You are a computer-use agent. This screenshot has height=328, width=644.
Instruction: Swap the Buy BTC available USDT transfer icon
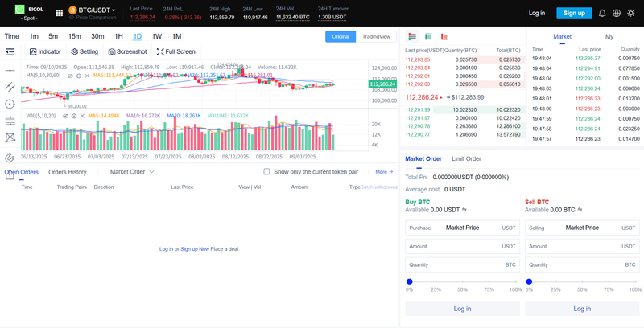tap(464, 210)
